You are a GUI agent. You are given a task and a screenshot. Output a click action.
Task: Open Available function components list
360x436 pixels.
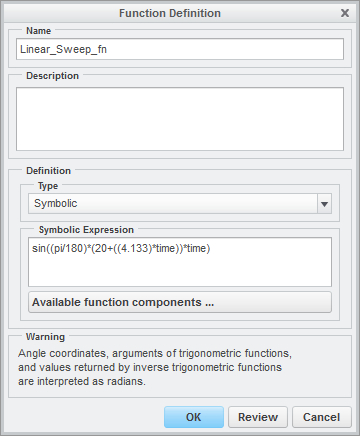pyautogui.click(x=180, y=302)
